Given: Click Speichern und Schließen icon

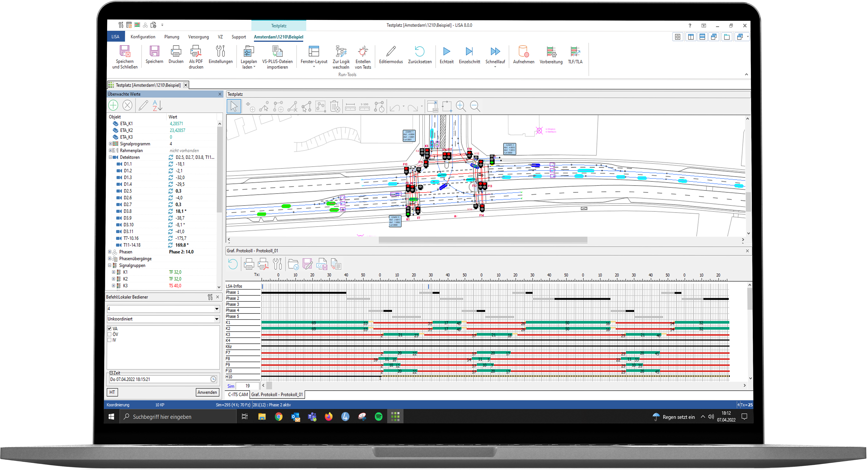Looking at the screenshot, I should point(125,51).
